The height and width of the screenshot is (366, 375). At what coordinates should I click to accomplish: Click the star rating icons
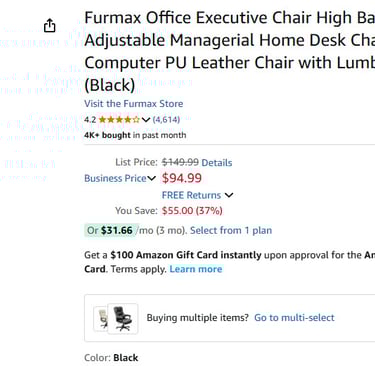click(119, 120)
